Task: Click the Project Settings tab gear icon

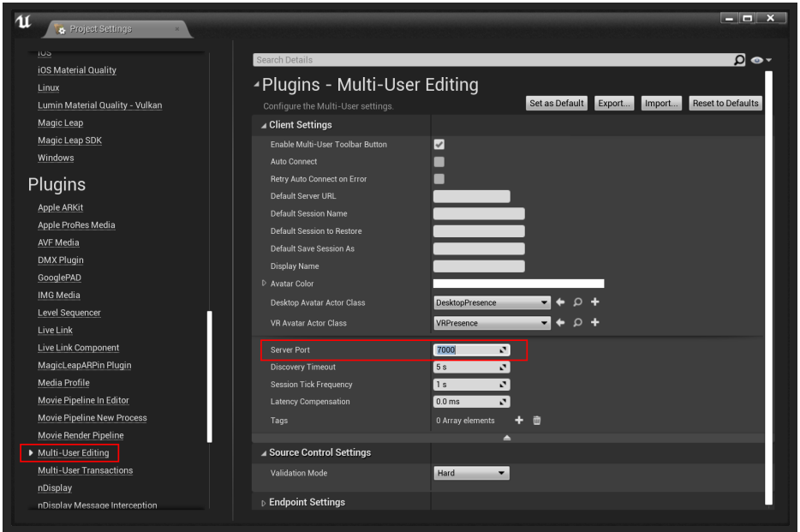Action: click(x=60, y=30)
